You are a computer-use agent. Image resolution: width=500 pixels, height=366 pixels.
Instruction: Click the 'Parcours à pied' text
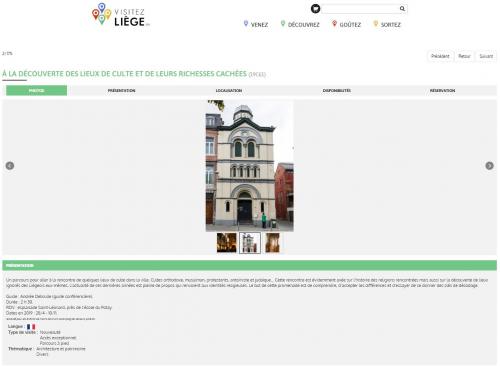click(x=54, y=343)
